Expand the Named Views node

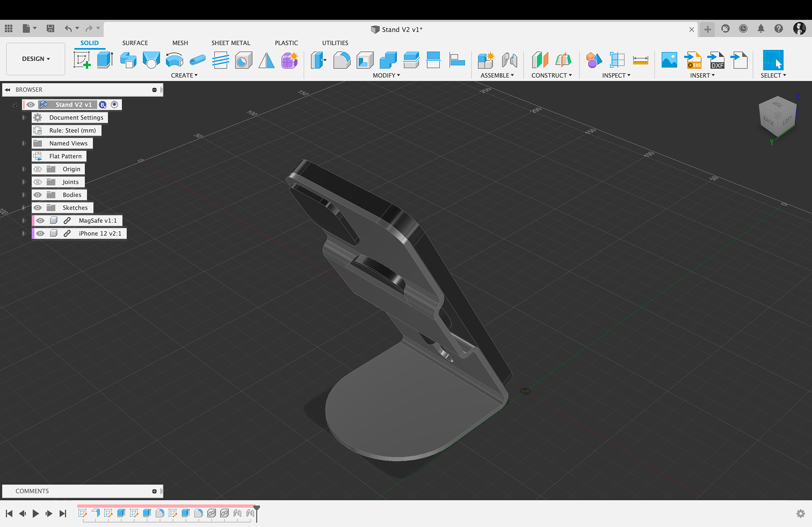[x=24, y=143]
